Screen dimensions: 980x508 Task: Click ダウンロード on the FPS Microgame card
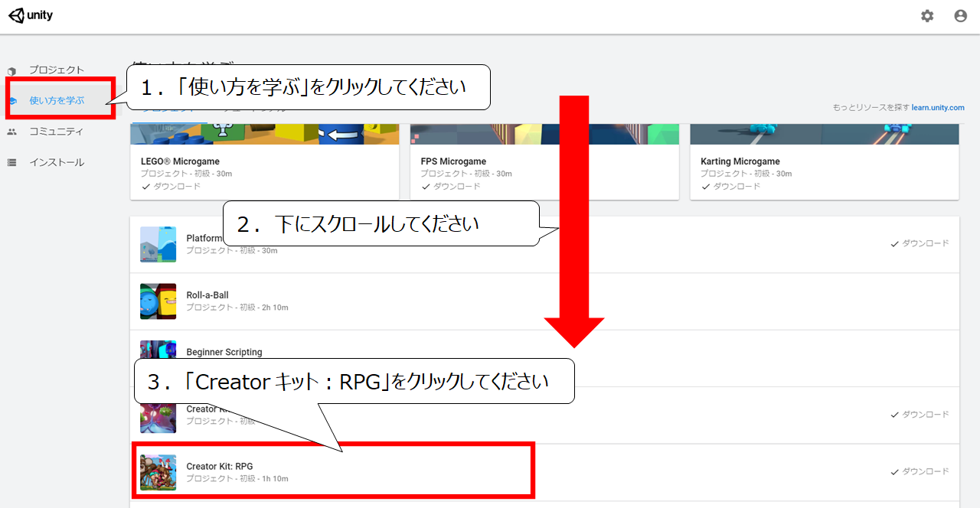click(451, 186)
